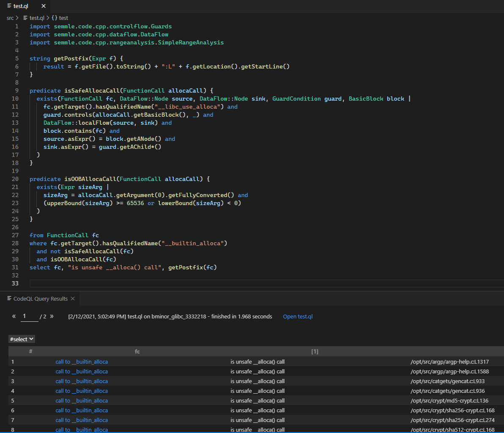Go to the previous results page
Viewport: 504px width, 433px height.
pyautogui.click(x=14, y=316)
